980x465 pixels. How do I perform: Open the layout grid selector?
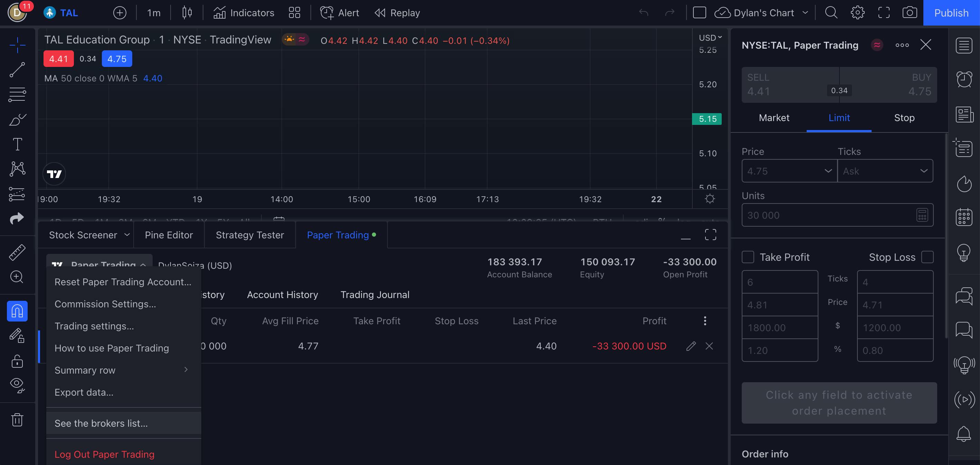pos(295,13)
